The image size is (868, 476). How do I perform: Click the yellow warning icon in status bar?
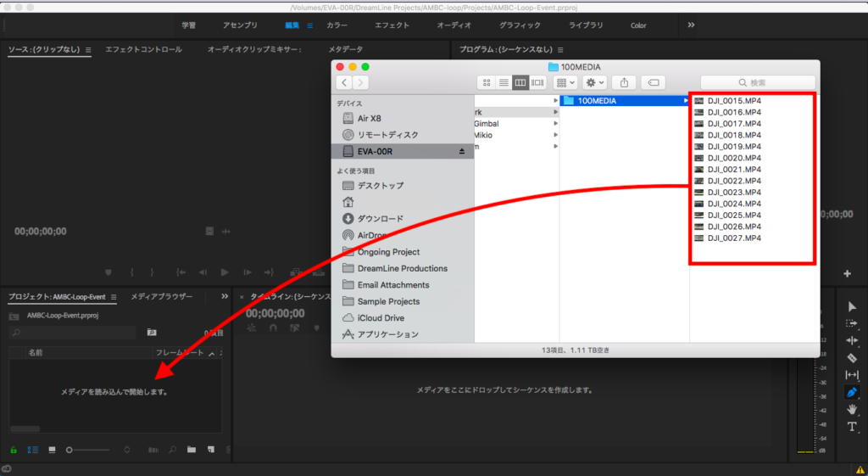click(860, 470)
